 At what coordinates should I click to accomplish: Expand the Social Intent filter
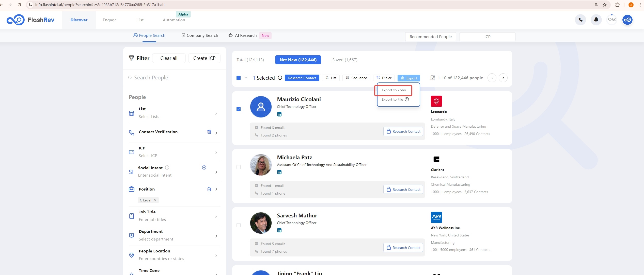pos(216,172)
